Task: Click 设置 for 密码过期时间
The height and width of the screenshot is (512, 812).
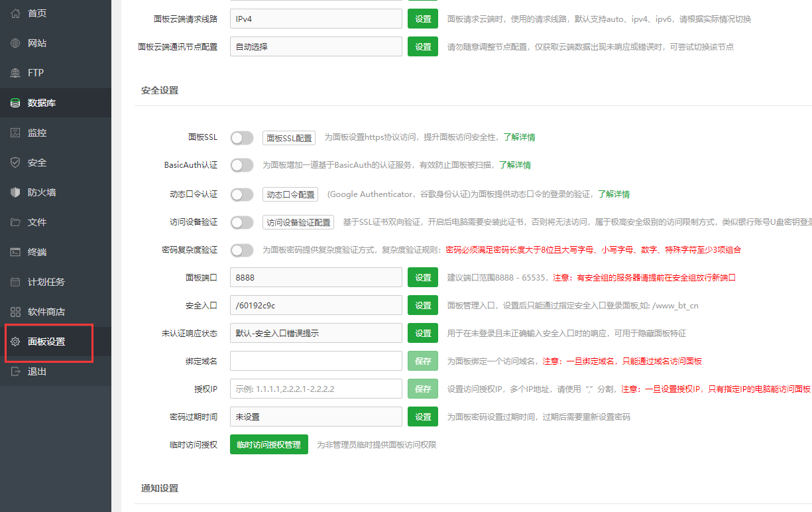Action: tap(423, 416)
